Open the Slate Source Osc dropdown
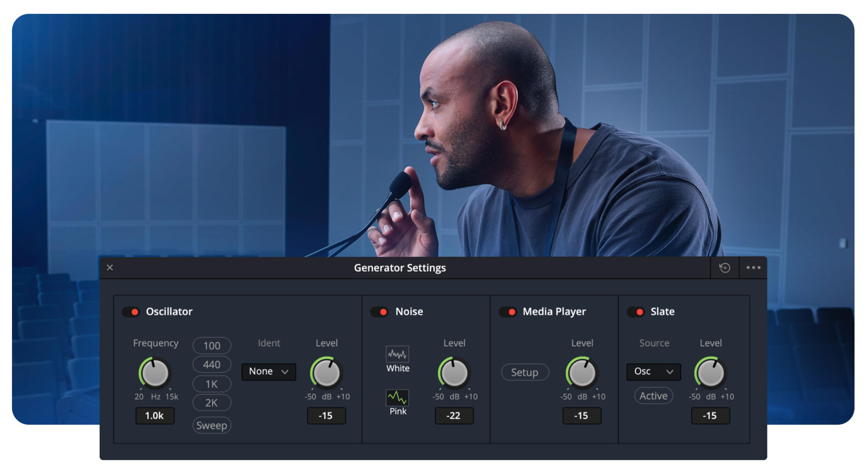Image resolution: width=868 pixels, height=467 pixels. (x=653, y=372)
